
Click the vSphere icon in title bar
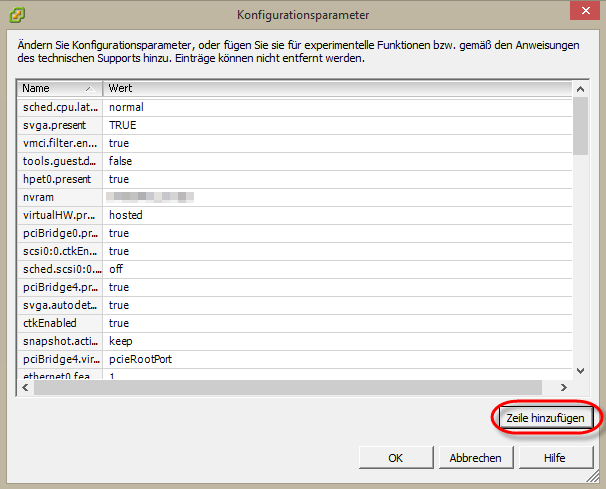click(x=17, y=15)
